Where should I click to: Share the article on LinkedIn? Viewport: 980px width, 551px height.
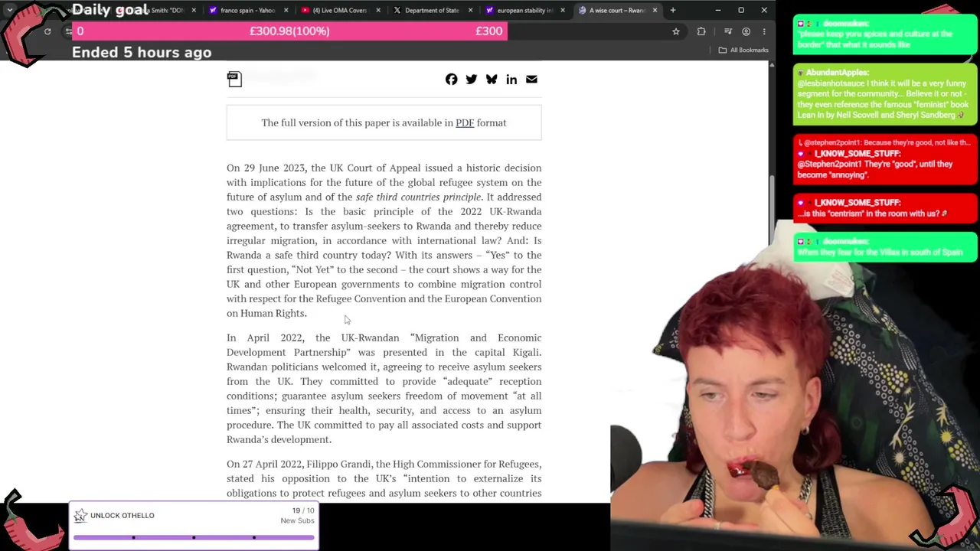click(x=511, y=80)
